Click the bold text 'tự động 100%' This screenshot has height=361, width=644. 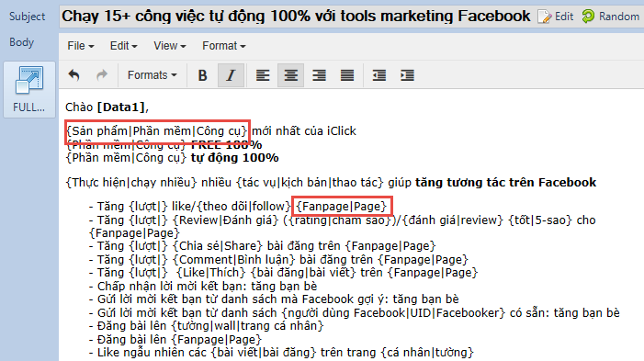tap(235, 158)
